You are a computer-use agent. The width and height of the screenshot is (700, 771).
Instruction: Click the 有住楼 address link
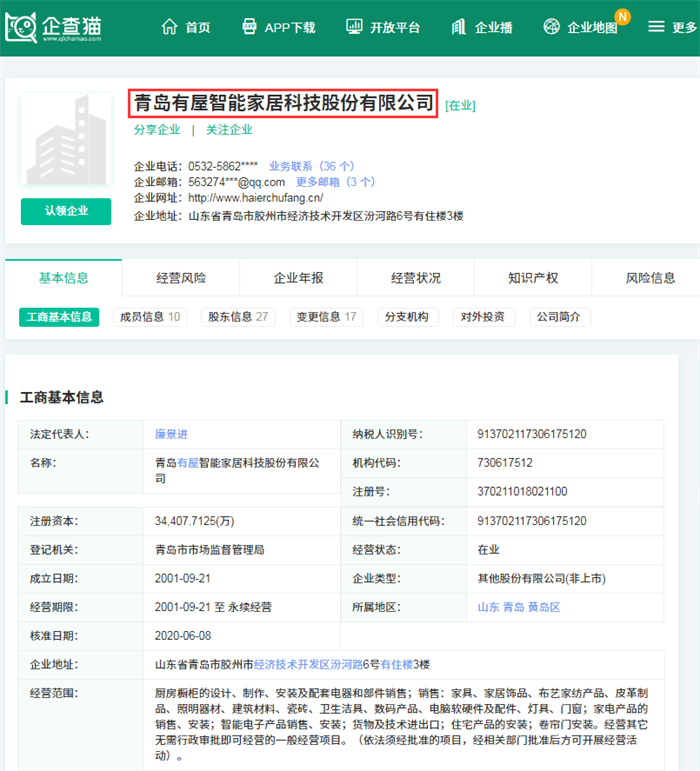pos(397,665)
